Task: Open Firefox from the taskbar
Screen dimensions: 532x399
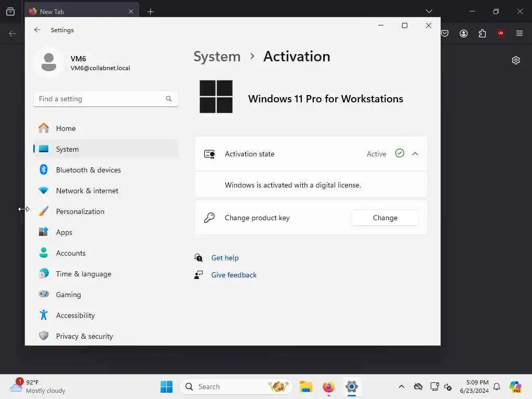Action: [328, 387]
